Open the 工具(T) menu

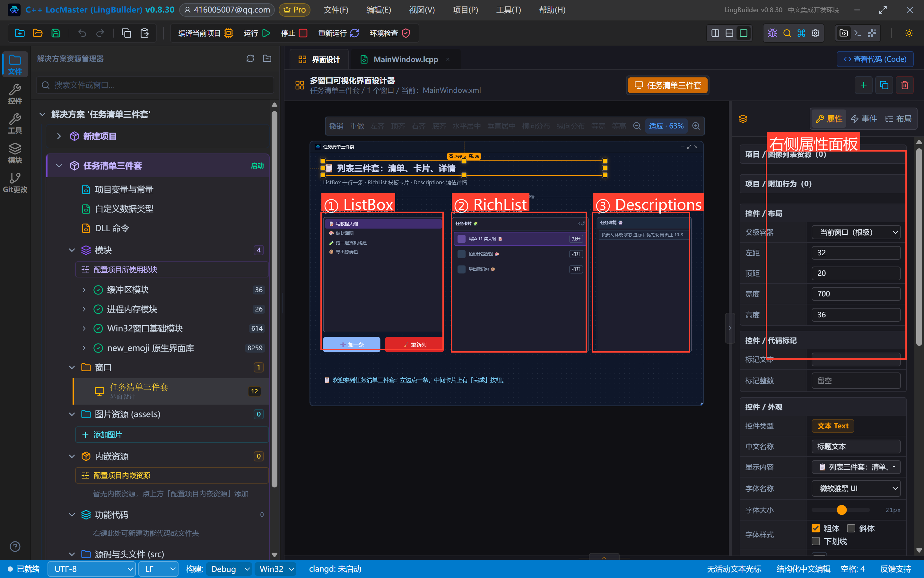click(x=508, y=10)
